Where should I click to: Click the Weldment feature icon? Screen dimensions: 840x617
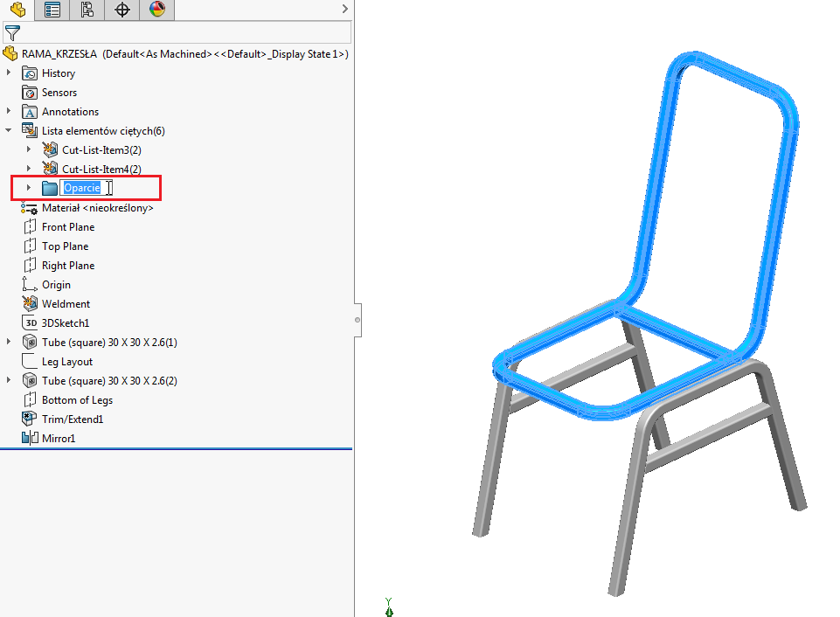coord(30,303)
